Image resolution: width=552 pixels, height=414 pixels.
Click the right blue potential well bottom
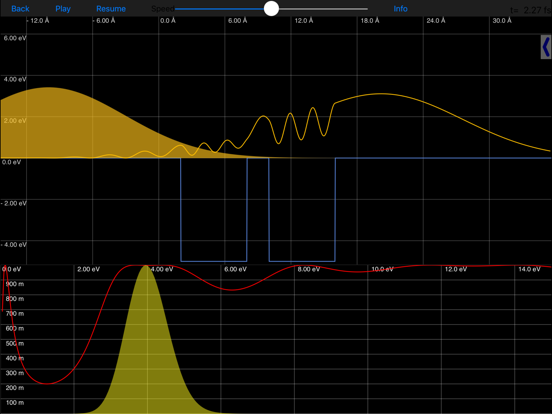302,261
